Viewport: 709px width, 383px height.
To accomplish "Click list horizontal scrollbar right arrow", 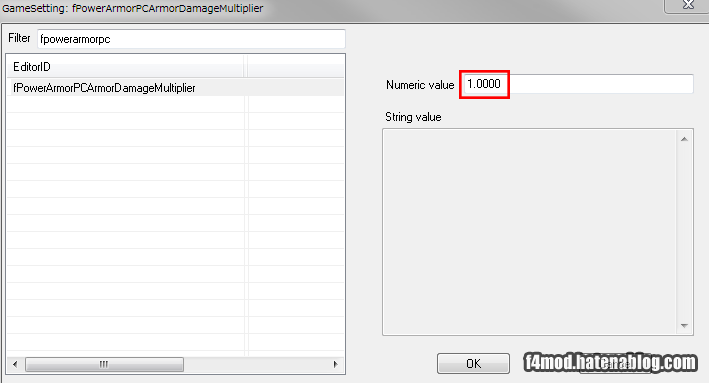I will (335, 364).
